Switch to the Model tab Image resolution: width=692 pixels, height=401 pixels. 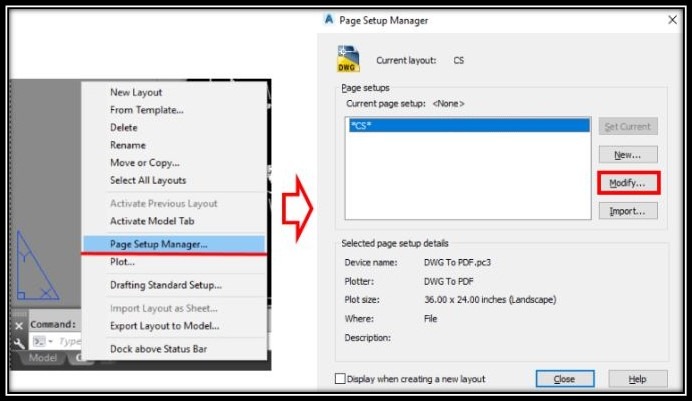pos(42,358)
